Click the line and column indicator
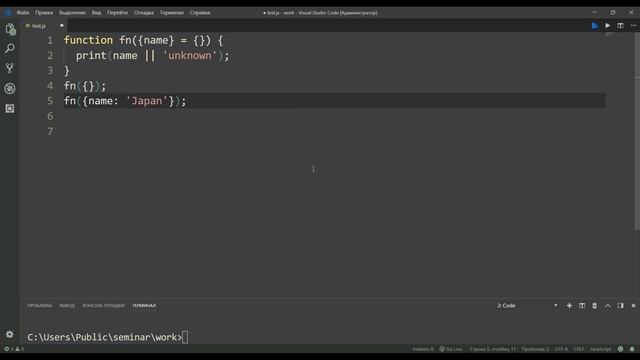 493,349
